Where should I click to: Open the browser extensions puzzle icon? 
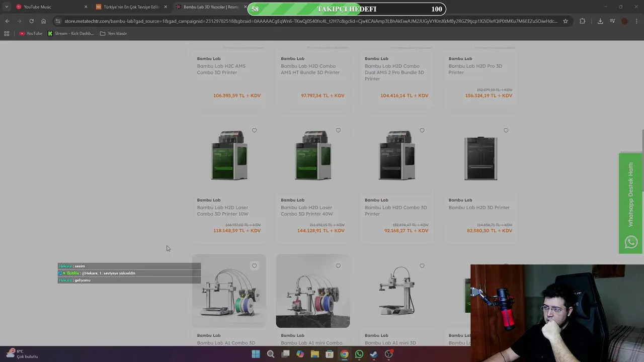(583, 21)
